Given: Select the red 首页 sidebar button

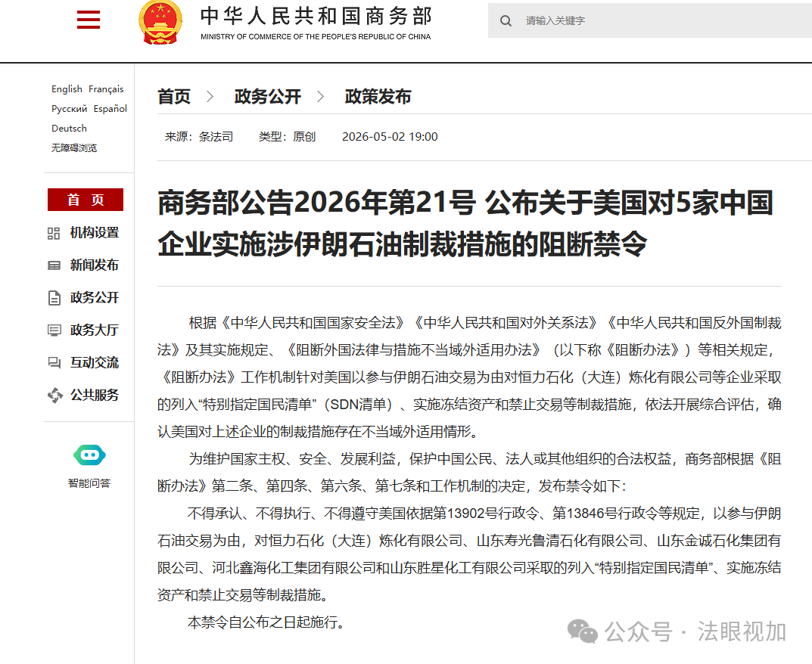Looking at the screenshot, I should point(86,200).
